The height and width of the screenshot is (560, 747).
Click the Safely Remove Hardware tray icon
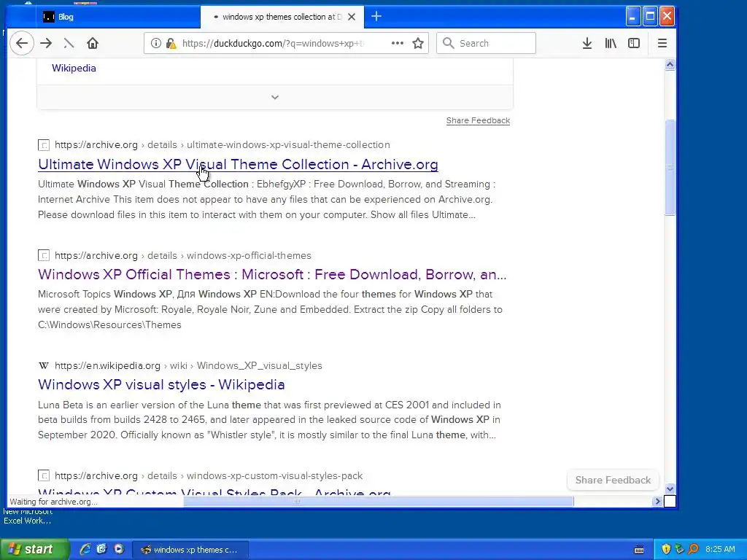679,549
